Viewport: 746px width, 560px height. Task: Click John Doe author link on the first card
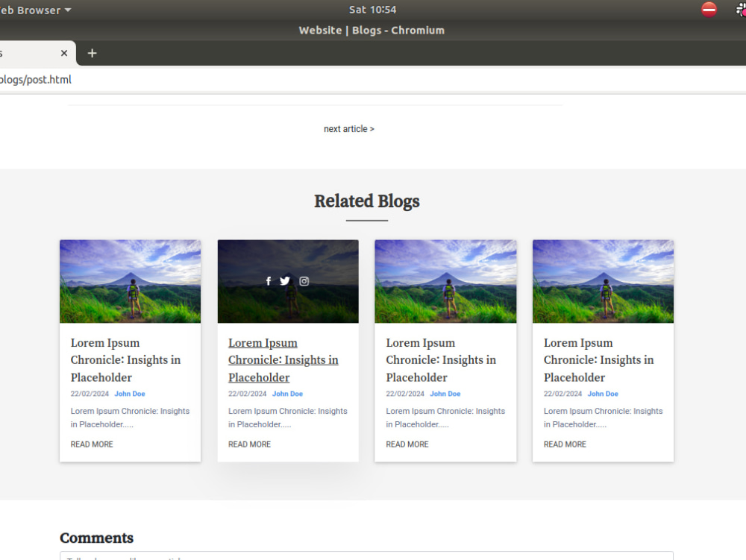130,394
